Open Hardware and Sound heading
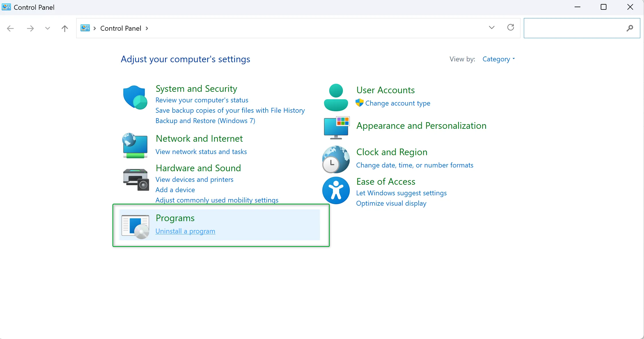Image resolution: width=644 pixels, height=339 pixels. tap(198, 168)
